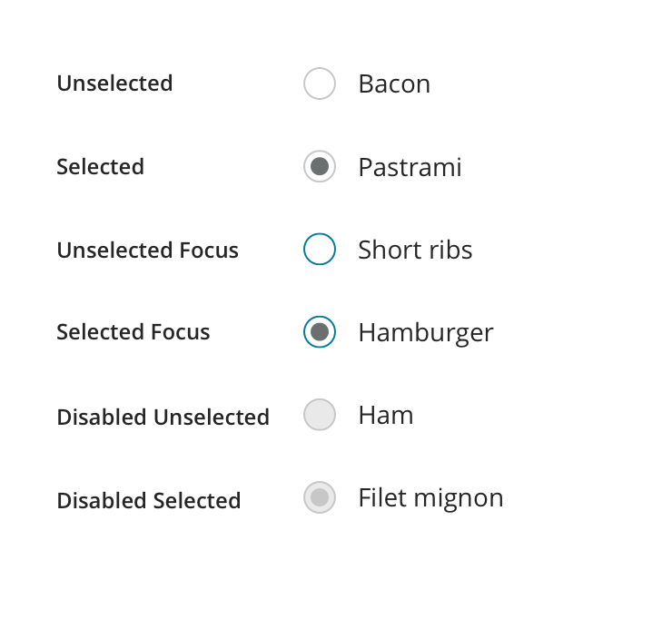Click the bold Unselected state heading
This screenshot has height=619, width=672.
click(x=114, y=84)
